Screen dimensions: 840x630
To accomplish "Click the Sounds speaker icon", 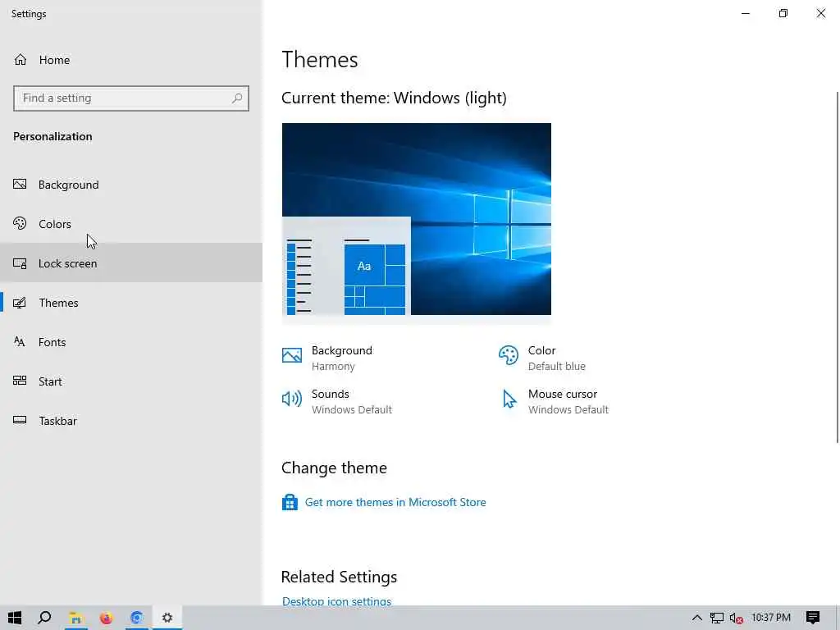I will click(292, 399).
